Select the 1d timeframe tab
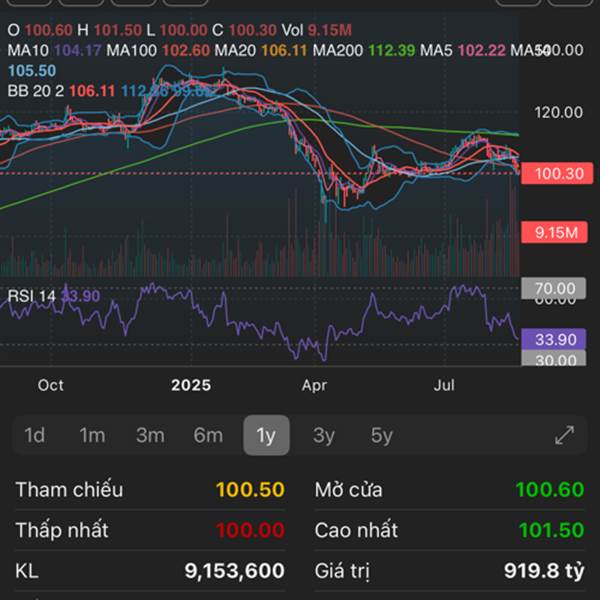The image size is (600, 600). click(x=34, y=435)
